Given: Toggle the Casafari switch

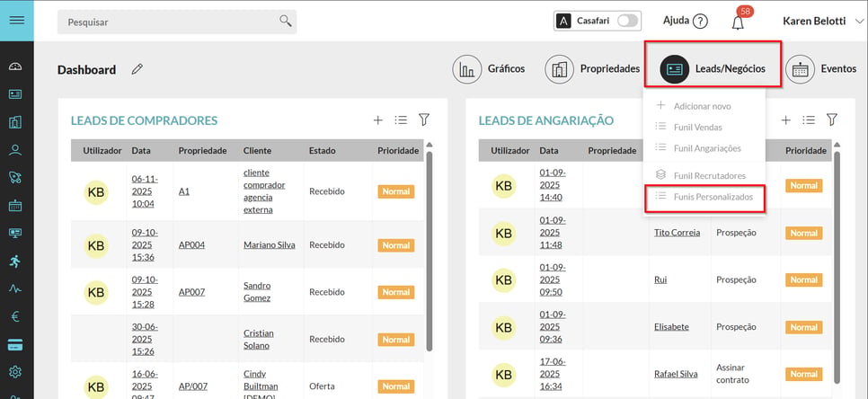Looking at the screenshot, I should (x=628, y=21).
